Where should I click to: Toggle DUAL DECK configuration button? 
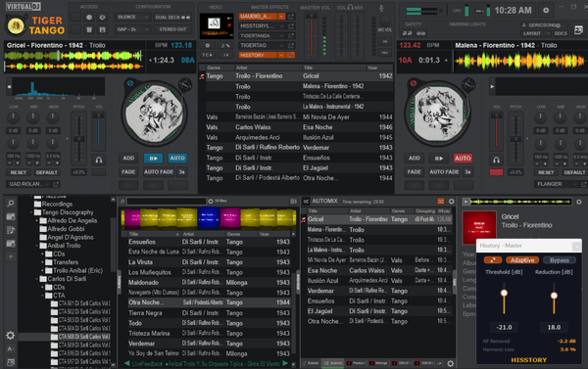click(172, 18)
